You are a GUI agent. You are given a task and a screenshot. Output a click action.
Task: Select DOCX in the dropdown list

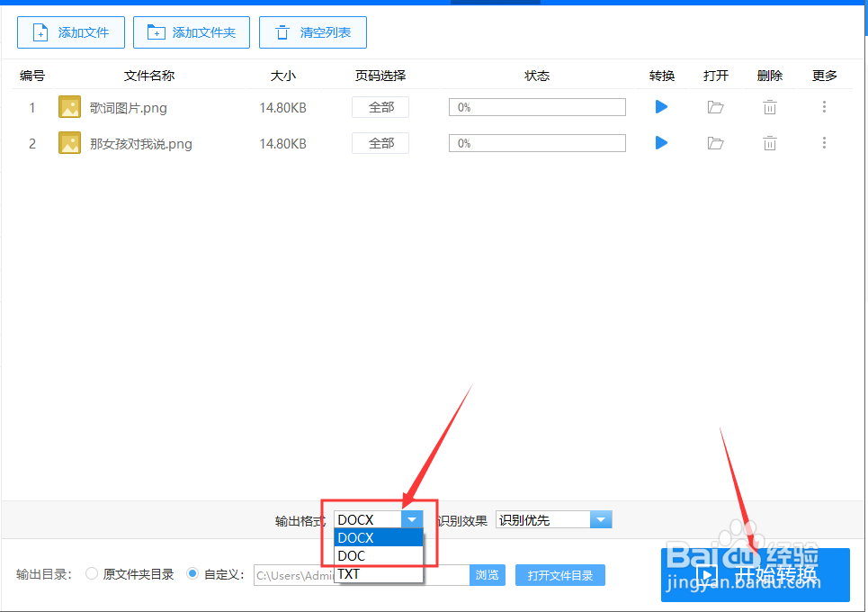pyautogui.click(x=360, y=537)
